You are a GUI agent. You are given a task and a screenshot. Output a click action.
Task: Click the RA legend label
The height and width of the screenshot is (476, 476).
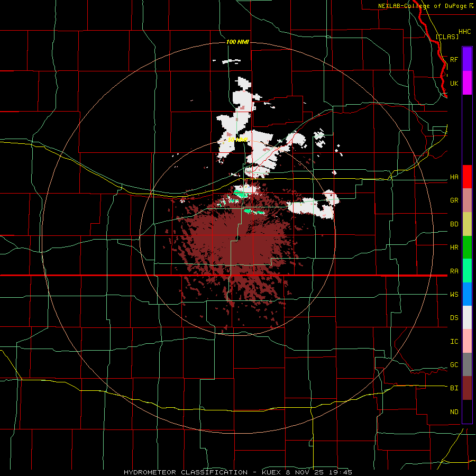click(454, 271)
